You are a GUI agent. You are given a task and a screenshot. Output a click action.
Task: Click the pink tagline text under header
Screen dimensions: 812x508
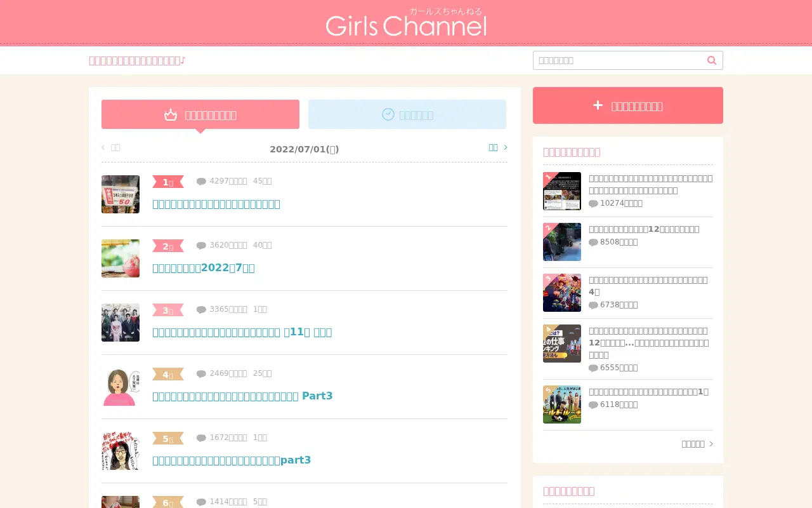click(x=137, y=60)
